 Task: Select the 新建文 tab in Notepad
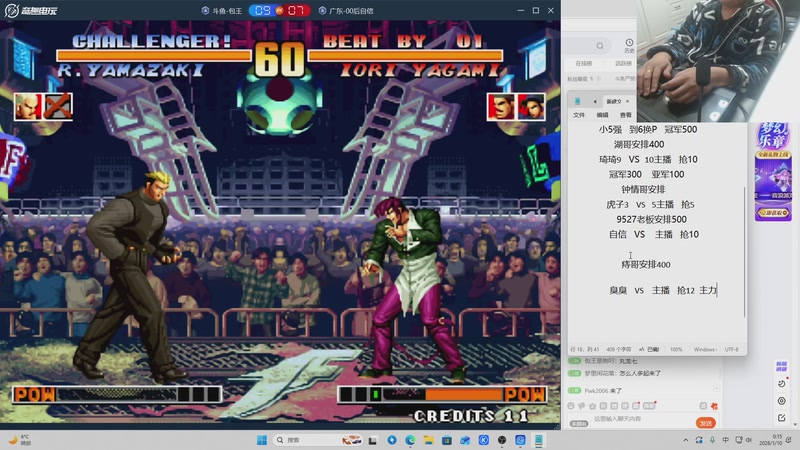pyautogui.click(x=614, y=101)
